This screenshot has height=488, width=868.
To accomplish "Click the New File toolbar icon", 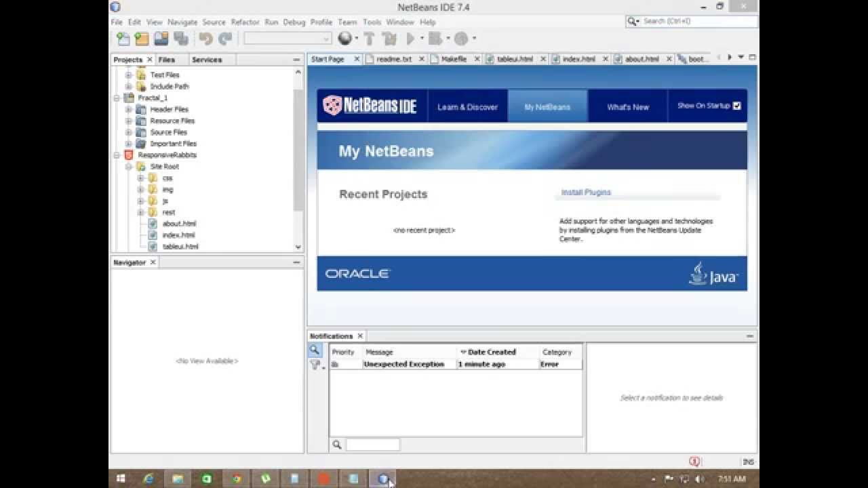I will pos(123,39).
